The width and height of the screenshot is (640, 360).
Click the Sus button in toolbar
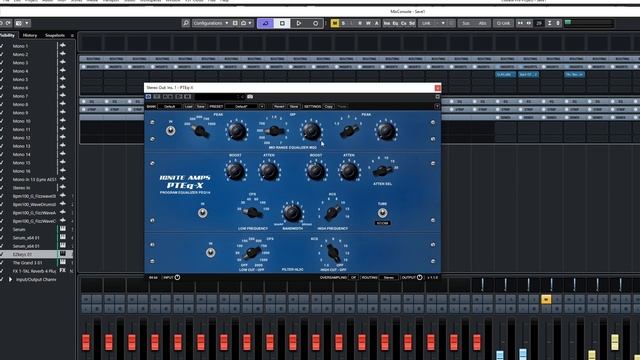tap(466, 23)
